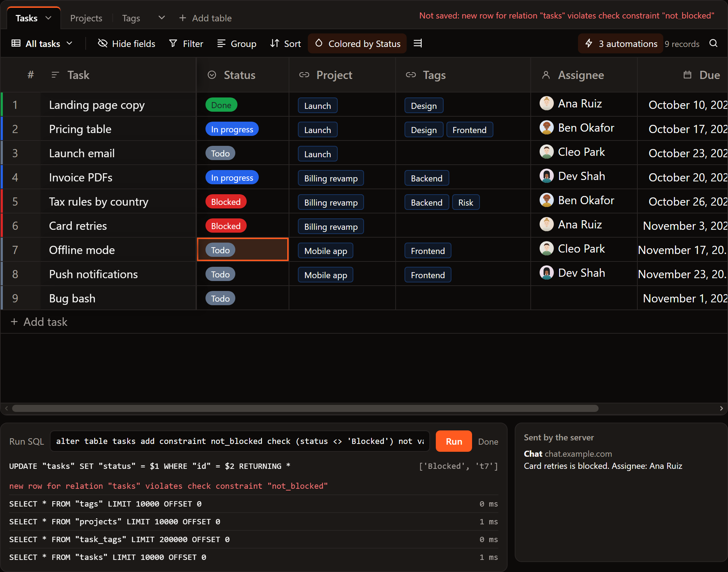
Task: Open the search magnifier icon
Action: (713, 43)
